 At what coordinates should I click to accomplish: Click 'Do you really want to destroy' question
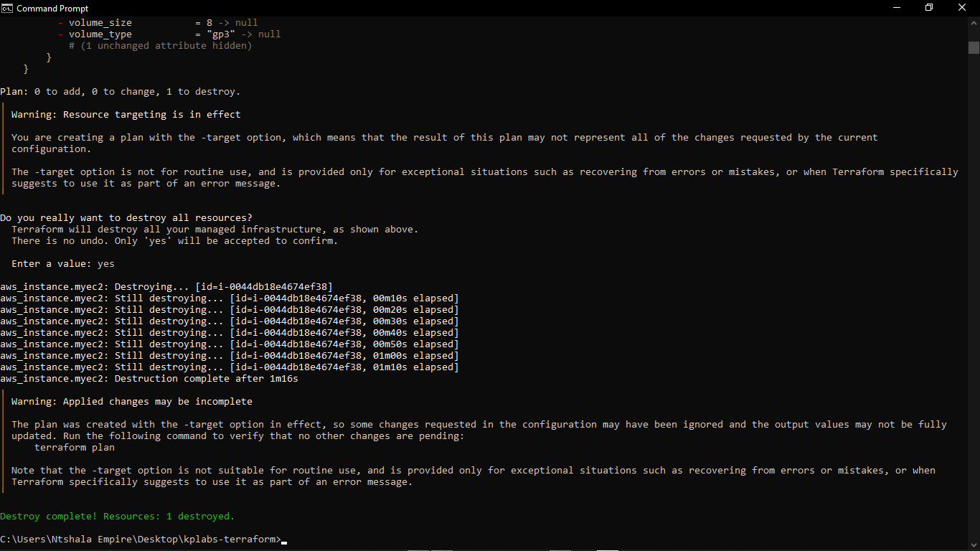[126, 218]
